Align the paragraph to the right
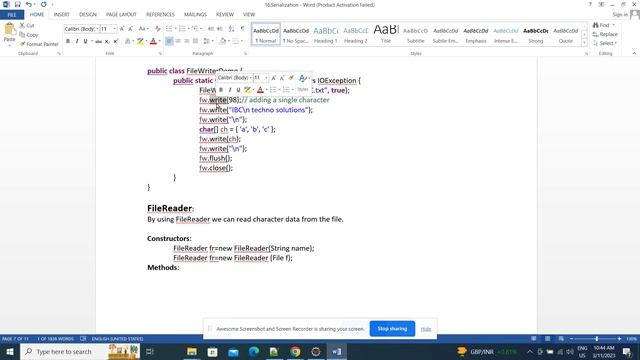Image resolution: width=640 pixels, height=360 pixels. point(187,41)
